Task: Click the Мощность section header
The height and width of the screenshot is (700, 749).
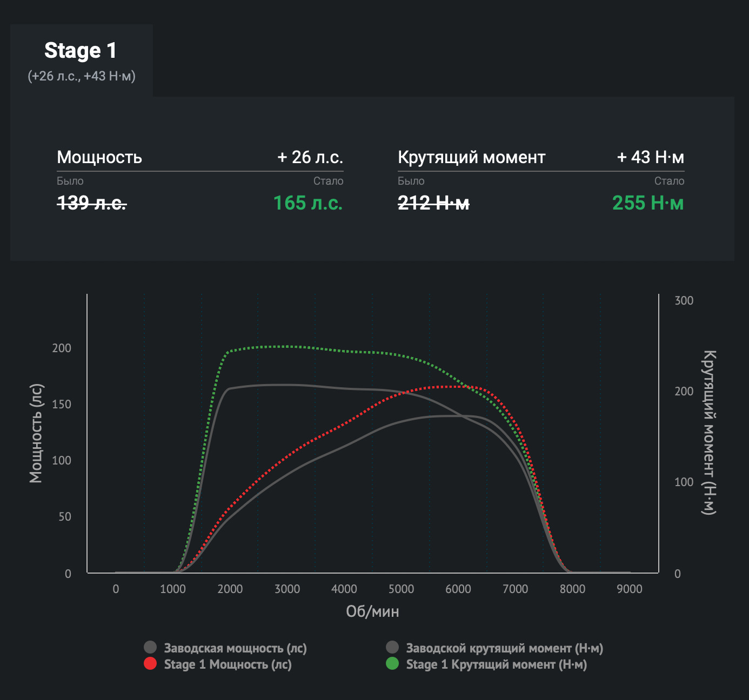Action: (100, 158)
